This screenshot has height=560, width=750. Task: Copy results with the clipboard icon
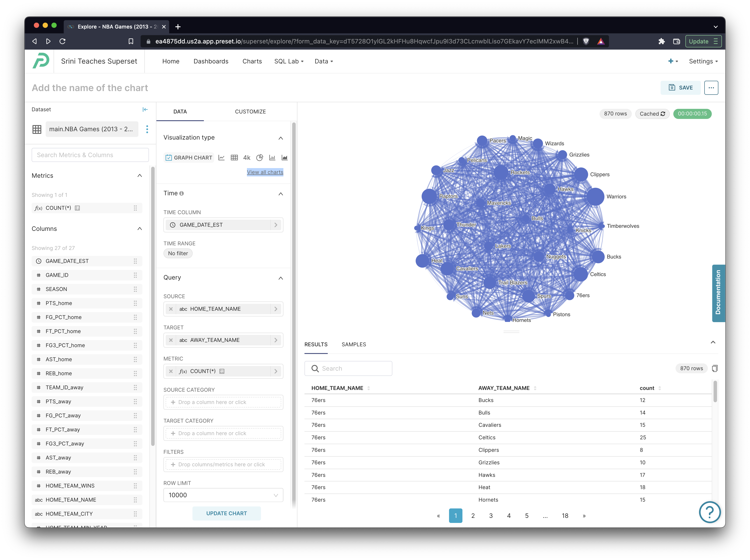(715, 368)
